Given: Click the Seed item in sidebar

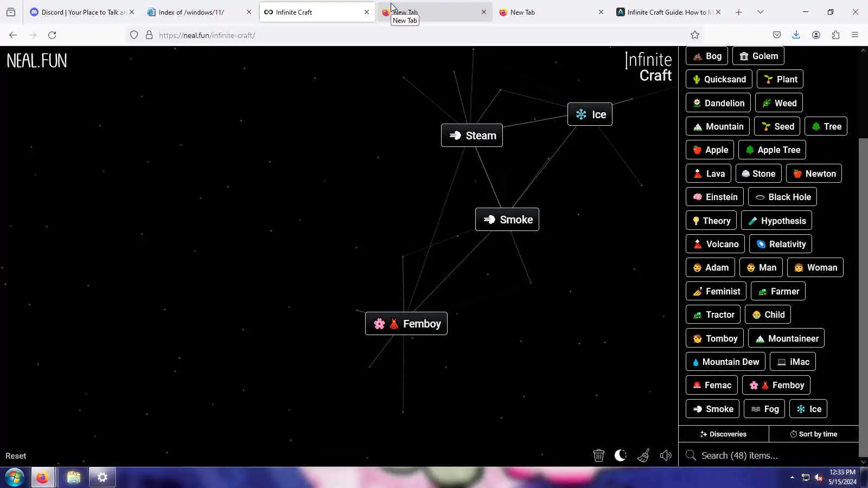Looking at the screenshot, I should (777, 126).
